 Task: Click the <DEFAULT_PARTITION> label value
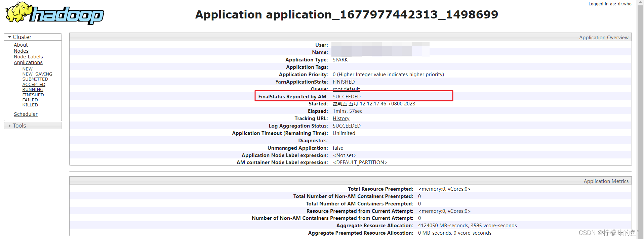point(360,162)
